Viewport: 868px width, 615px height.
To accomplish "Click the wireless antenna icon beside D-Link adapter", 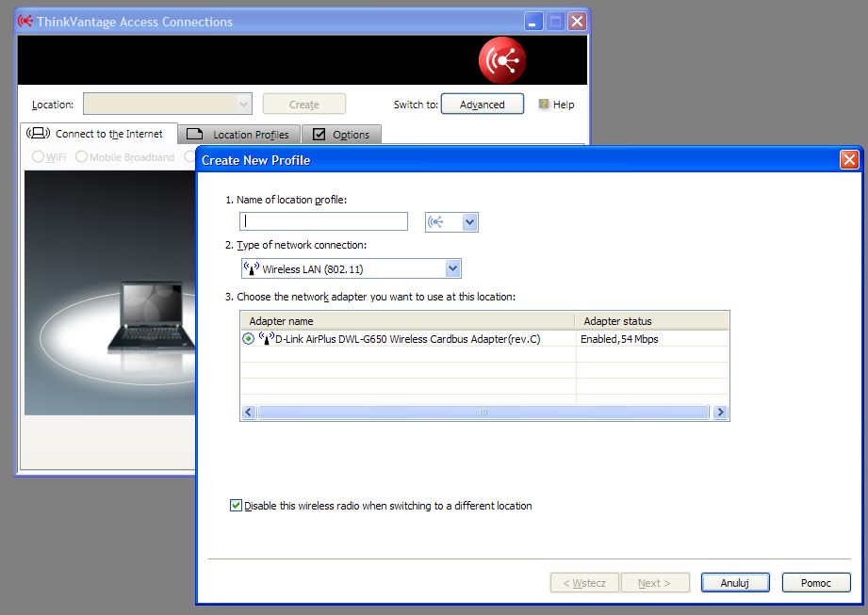I will click(x=267, y=338).
